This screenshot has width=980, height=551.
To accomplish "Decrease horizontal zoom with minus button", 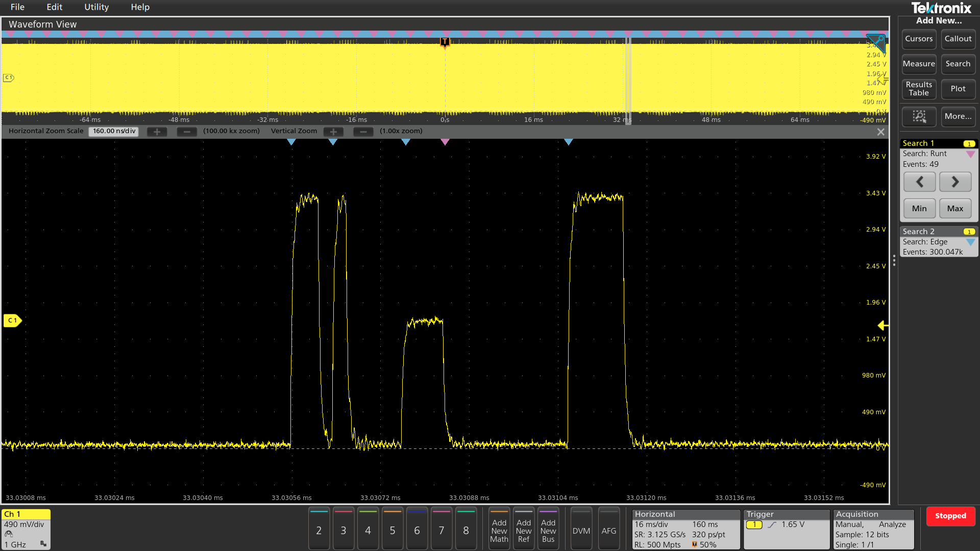I will point(187,132).
